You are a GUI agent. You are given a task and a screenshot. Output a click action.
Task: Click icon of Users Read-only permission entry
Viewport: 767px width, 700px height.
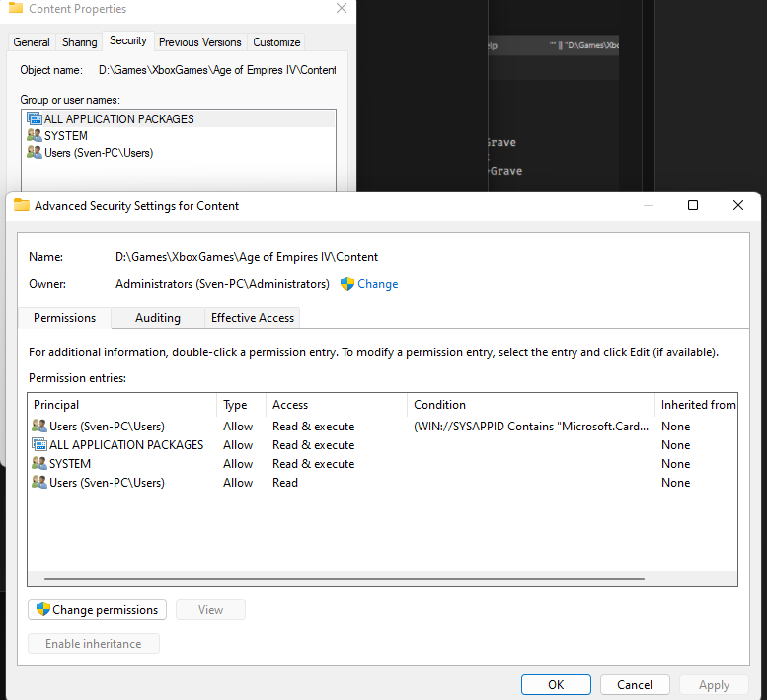(x=39, y=482)
